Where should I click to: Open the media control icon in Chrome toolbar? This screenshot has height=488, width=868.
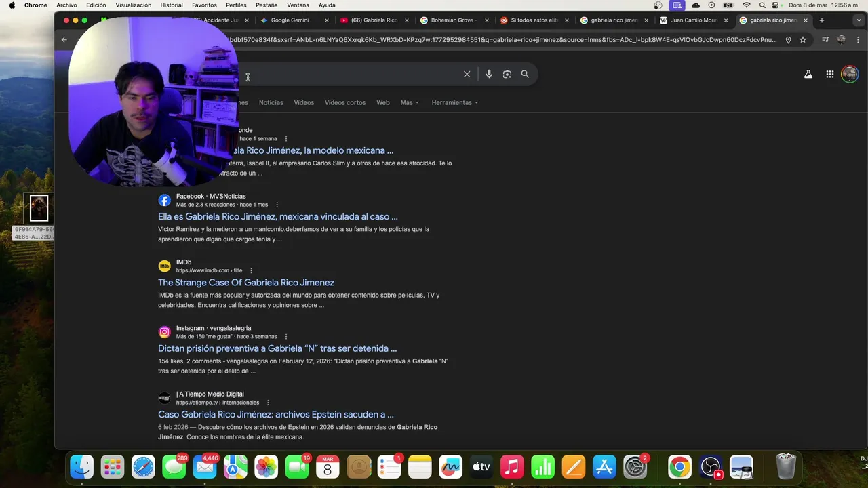click(825, 40)
